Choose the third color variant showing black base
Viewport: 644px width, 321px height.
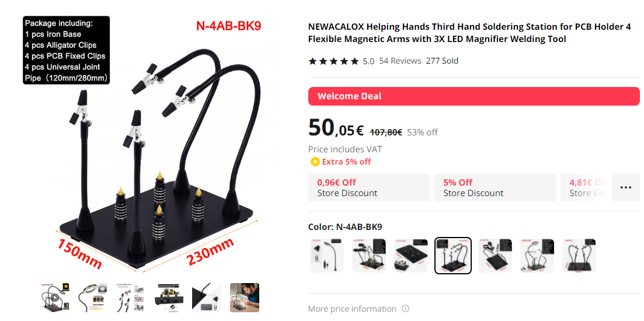410,256
